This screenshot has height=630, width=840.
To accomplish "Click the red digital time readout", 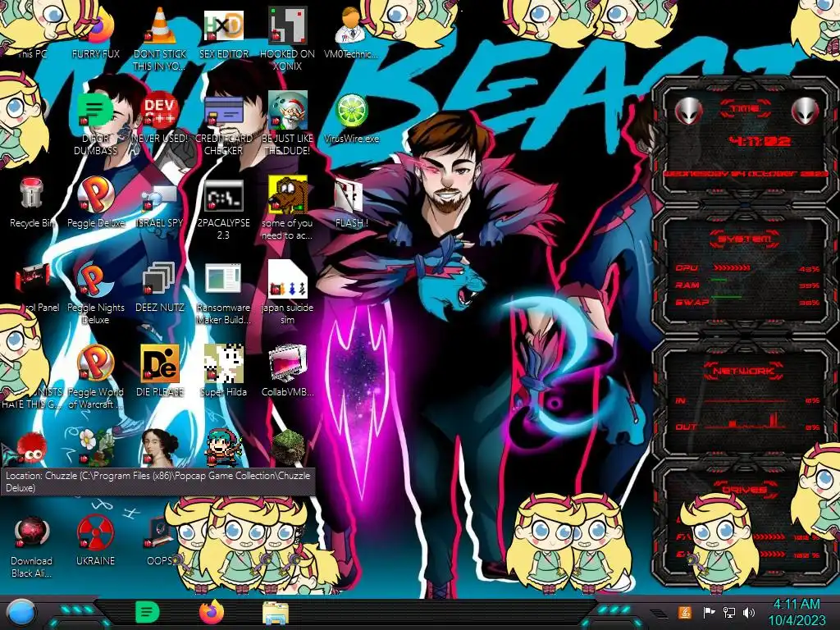I will (760, 141).
